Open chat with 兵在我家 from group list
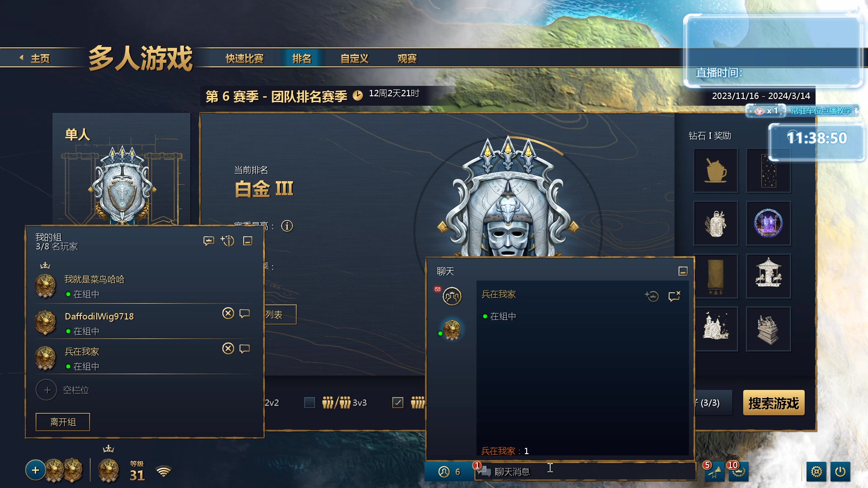Viewport: 868px width, 488px height. click(245, 349)
